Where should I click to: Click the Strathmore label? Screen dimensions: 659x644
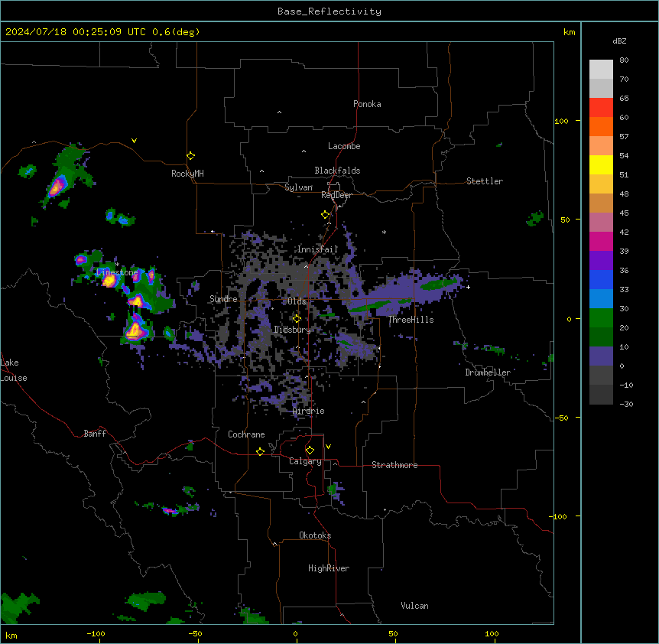(x=394, y=465)
